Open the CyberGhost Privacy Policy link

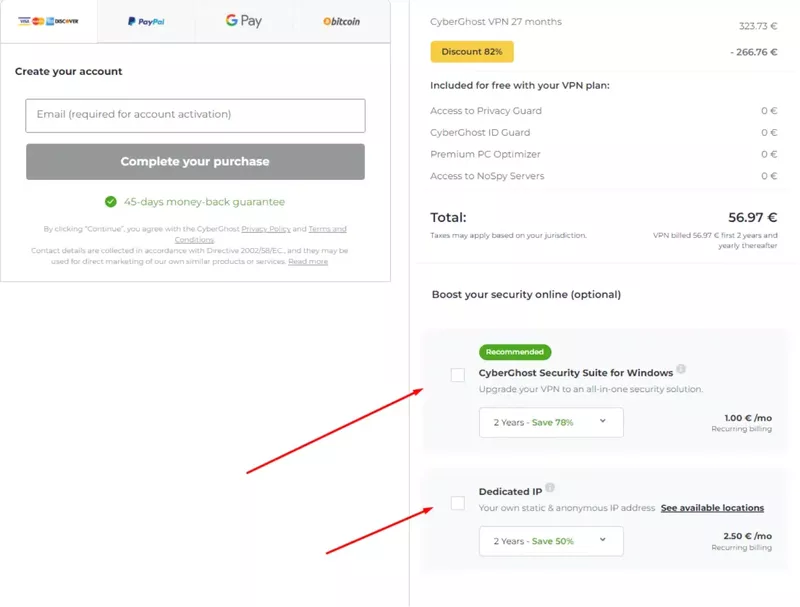click(x=266, y=229)
